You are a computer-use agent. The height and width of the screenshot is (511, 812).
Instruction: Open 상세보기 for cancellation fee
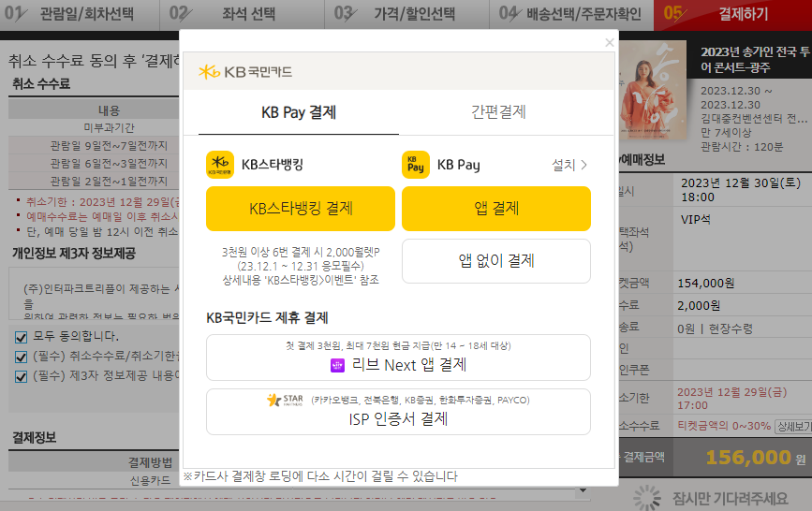793,427
